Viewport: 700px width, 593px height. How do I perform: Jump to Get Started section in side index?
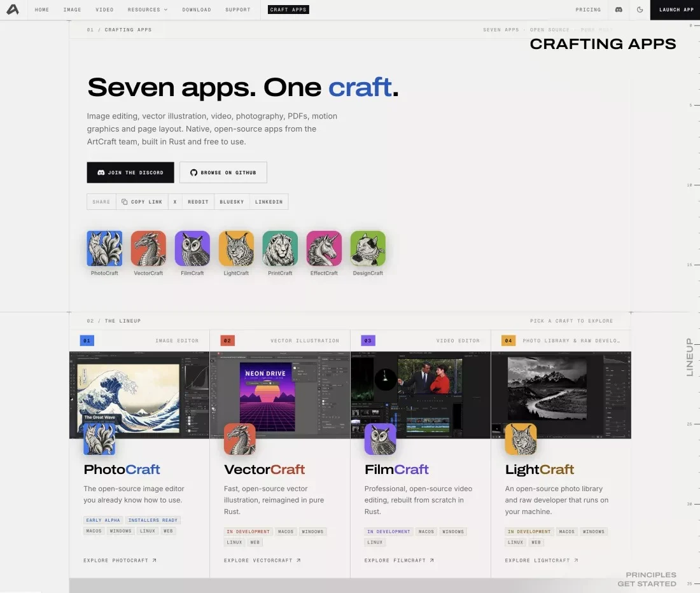click(x=647, y=583)
